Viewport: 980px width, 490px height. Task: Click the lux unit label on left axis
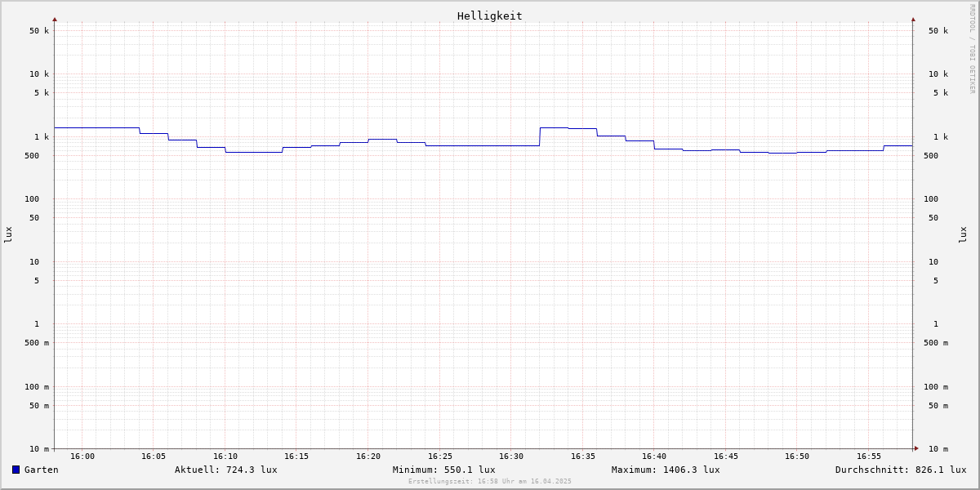[8, 234]
